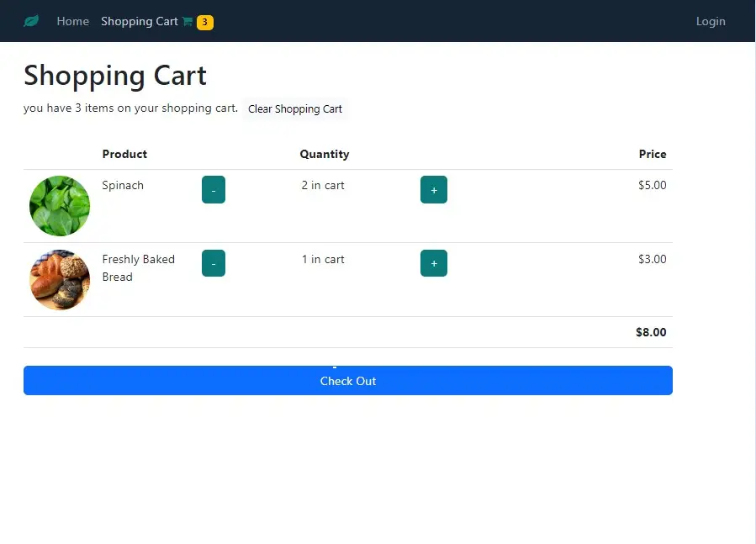Decrease Freshly Baked Bread quantity
The image size is (756, 544).
point(214,263)
